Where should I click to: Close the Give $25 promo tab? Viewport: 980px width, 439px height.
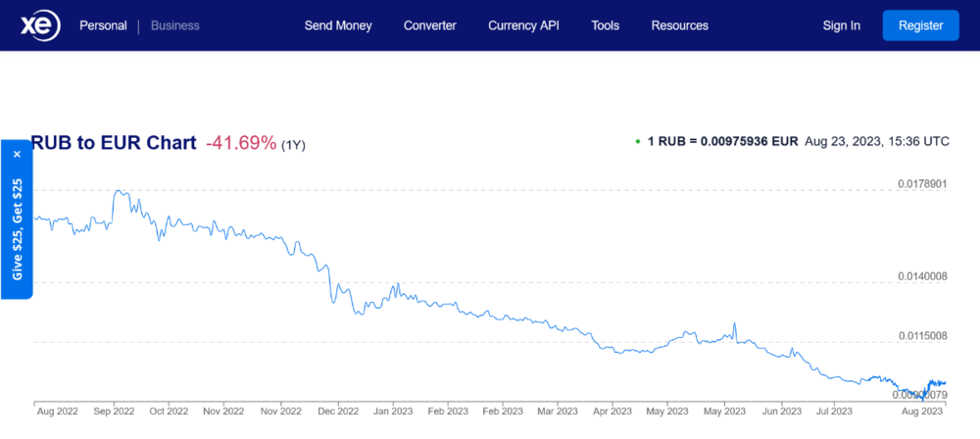click(x=17, y=154)
